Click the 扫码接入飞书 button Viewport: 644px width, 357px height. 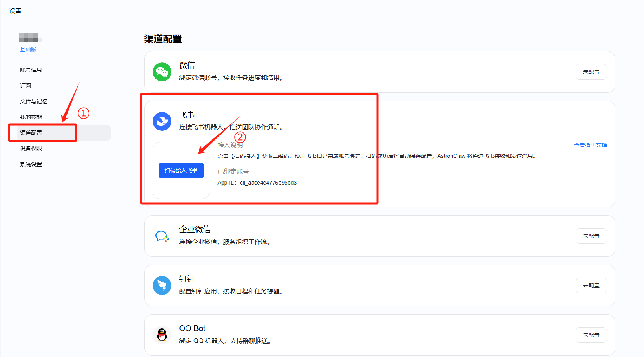click(x=181, y=170)
